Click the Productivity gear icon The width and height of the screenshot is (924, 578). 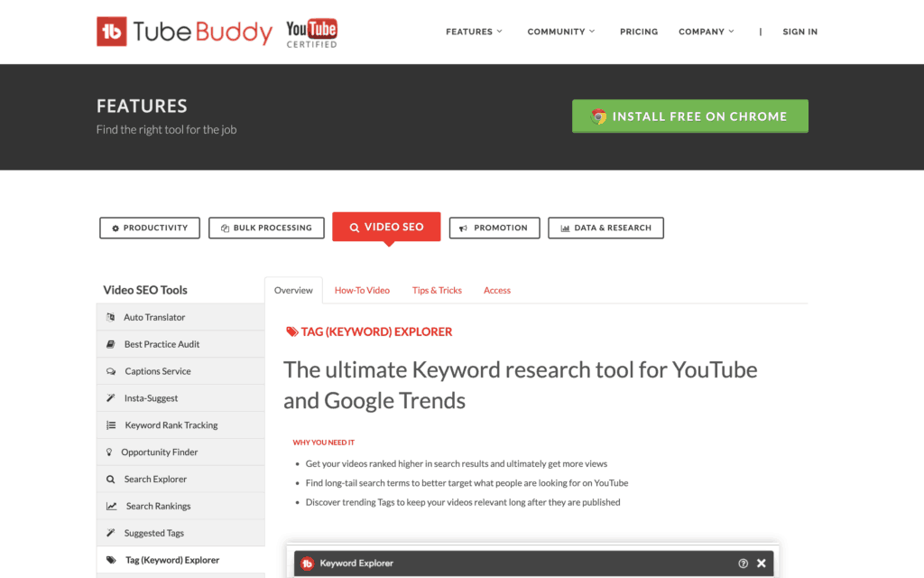coord(115,228)
